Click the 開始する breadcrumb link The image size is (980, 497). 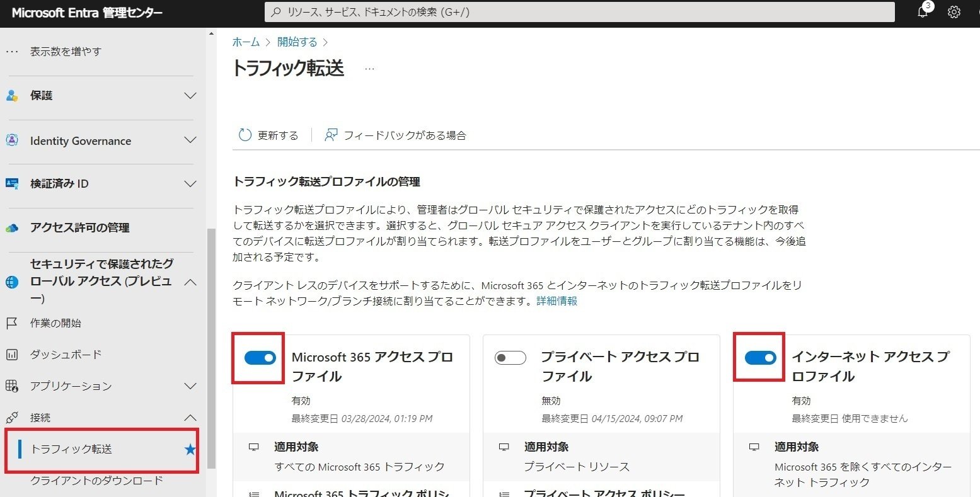click(x=297, y=42)
